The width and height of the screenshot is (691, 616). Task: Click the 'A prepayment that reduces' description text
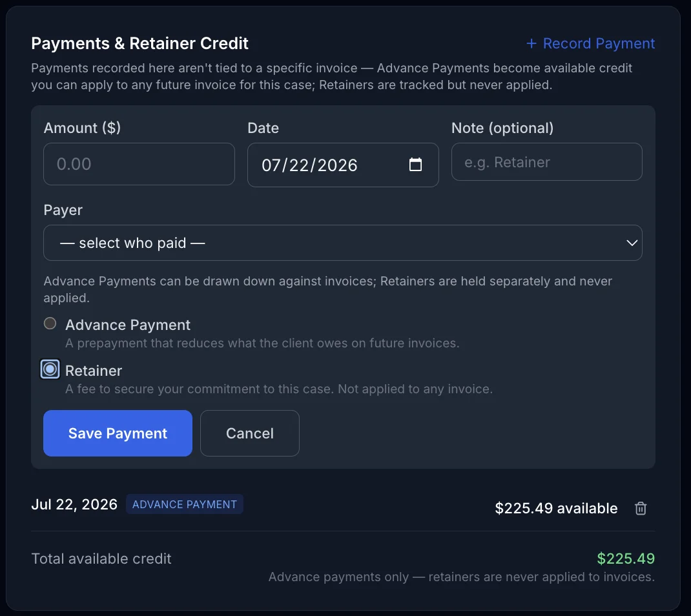(262, 343)
